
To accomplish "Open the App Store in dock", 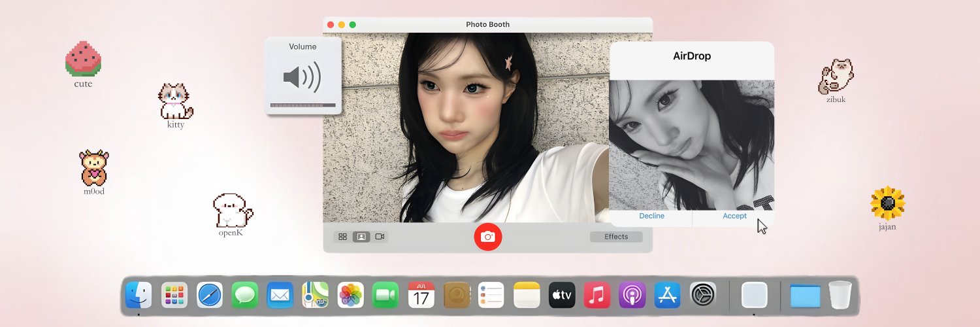I will tap(668, 295).
